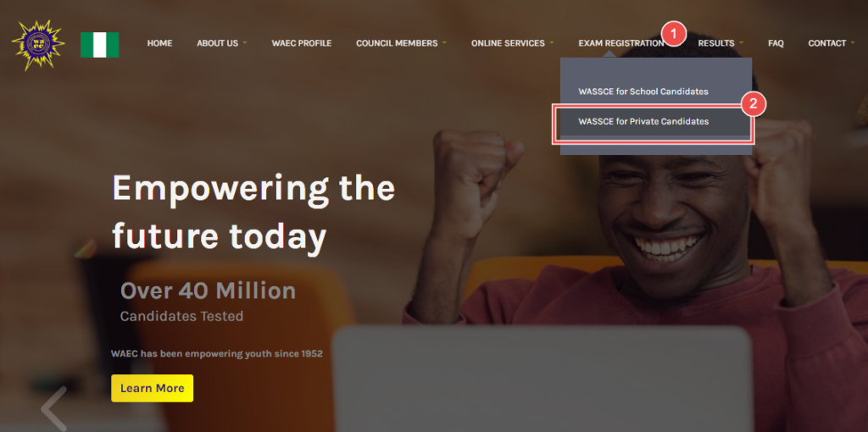The image size is (868, 432).
Task: Open the WAEC Profile menu item
Action: pos(302,43)
